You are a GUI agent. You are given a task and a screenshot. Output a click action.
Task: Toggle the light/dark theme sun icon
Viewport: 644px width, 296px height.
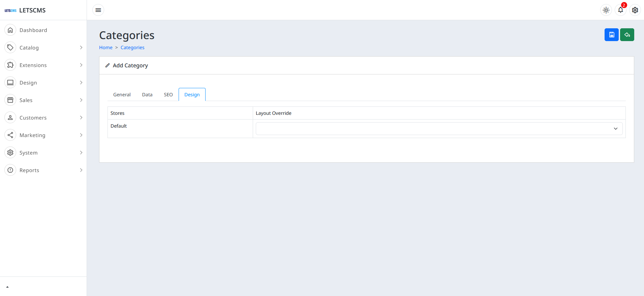(606, 10)
